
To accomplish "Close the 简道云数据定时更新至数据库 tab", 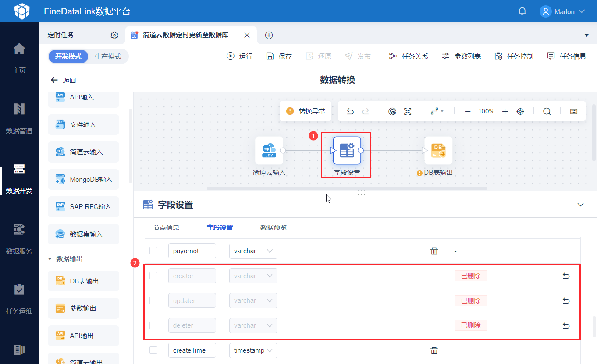I will coord(247,35).
